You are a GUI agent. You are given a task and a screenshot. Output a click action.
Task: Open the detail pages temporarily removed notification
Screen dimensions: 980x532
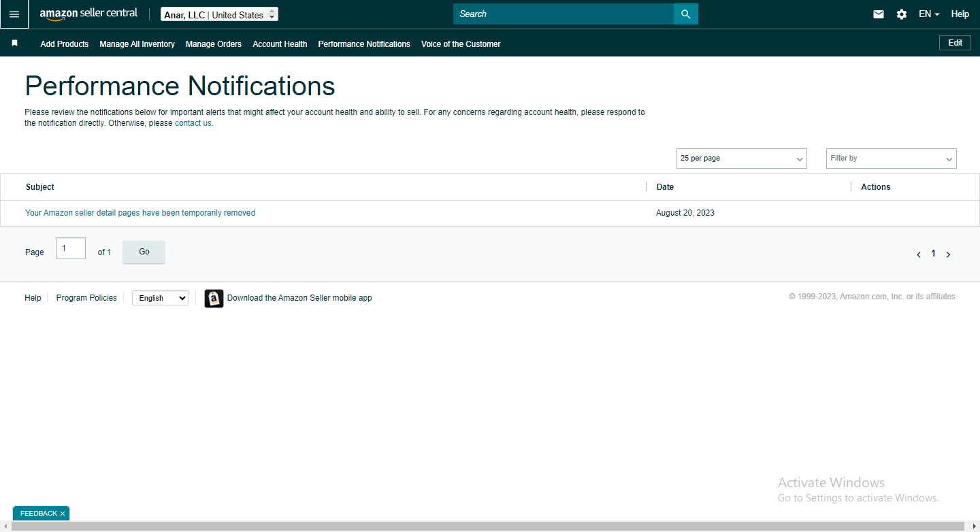click(140, 213)
